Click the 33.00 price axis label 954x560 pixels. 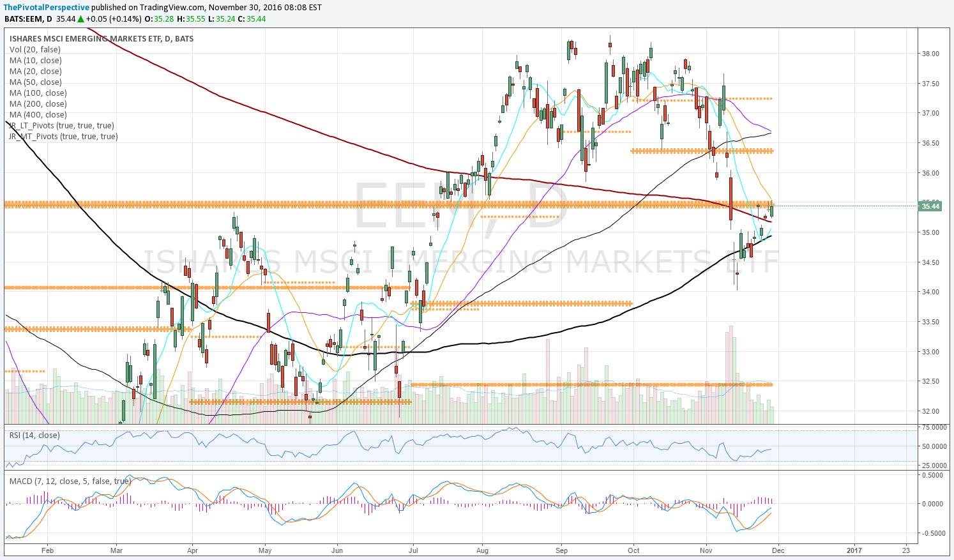click(x=930, y=352)
